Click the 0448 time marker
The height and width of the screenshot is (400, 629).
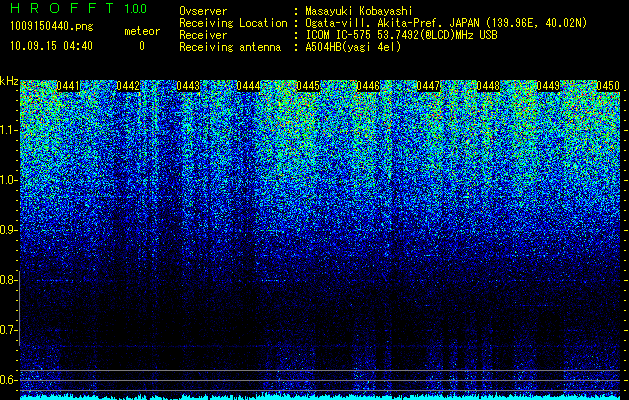coord(488,86)
